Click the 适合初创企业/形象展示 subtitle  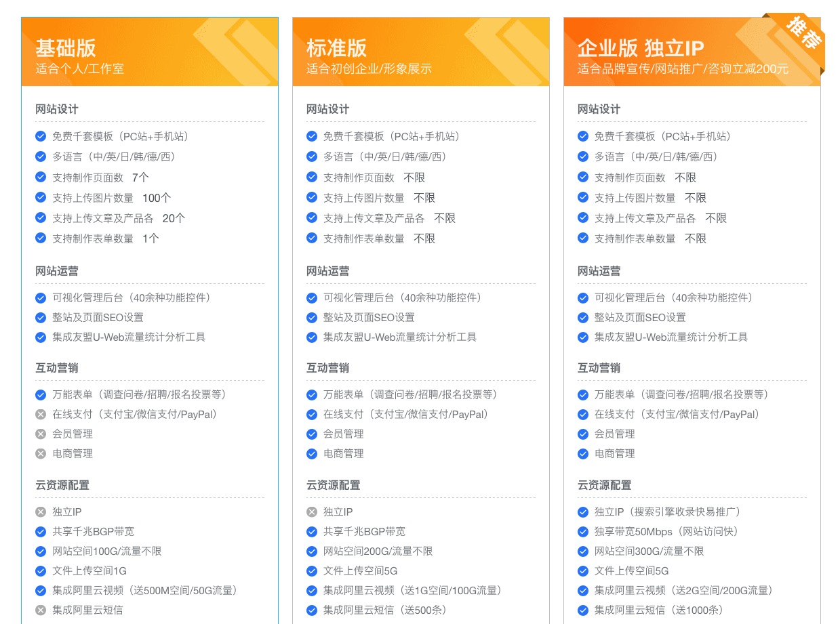(369, 68)
